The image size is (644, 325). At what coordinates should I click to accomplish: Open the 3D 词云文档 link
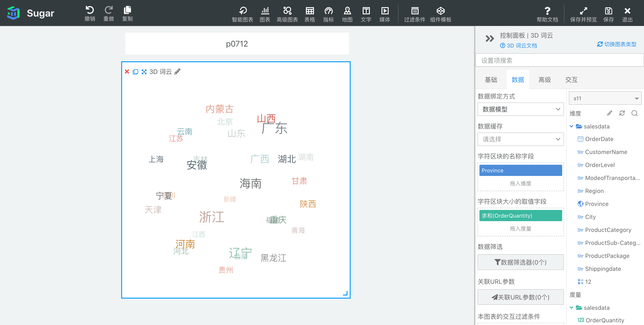tap(519, 45)
